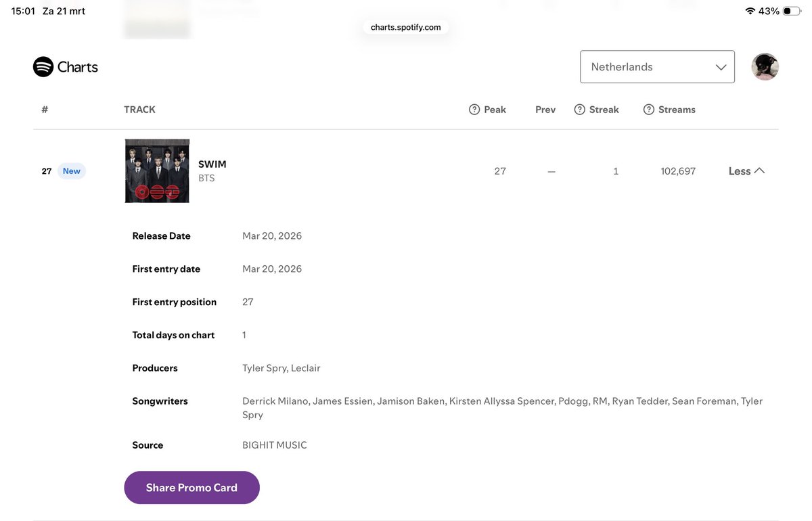Screen dimensions: 812x521
Task: Click the New badge beside rank 27
Action: [x=72, y=171]
